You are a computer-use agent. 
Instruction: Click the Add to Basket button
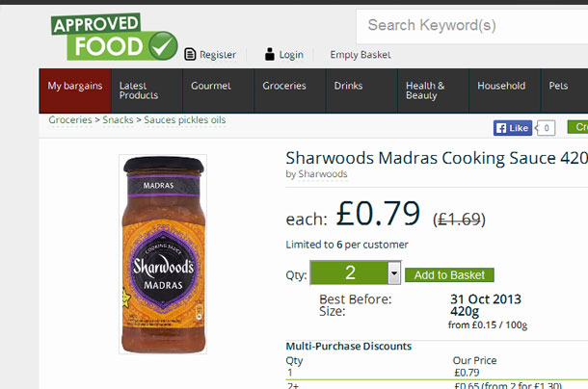point(449,275)
